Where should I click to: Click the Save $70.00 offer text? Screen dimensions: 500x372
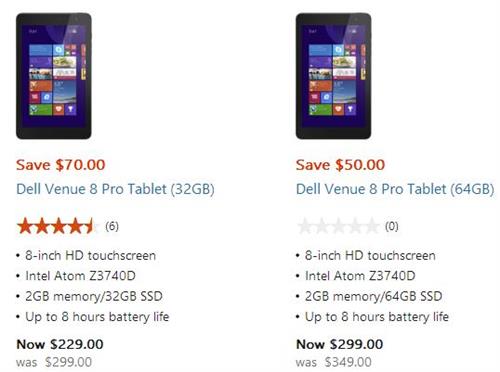(61, 165)
